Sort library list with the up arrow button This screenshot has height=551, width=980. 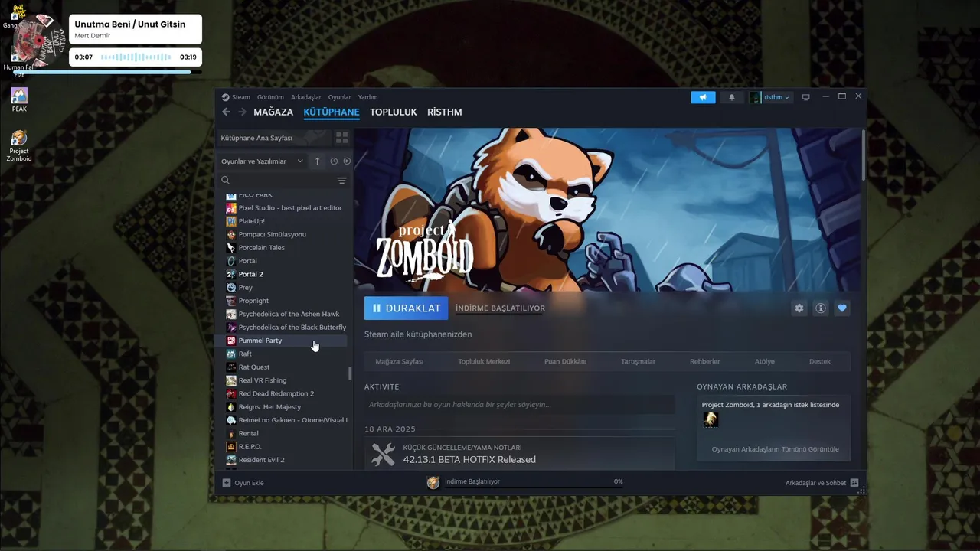tap(318, 161)
